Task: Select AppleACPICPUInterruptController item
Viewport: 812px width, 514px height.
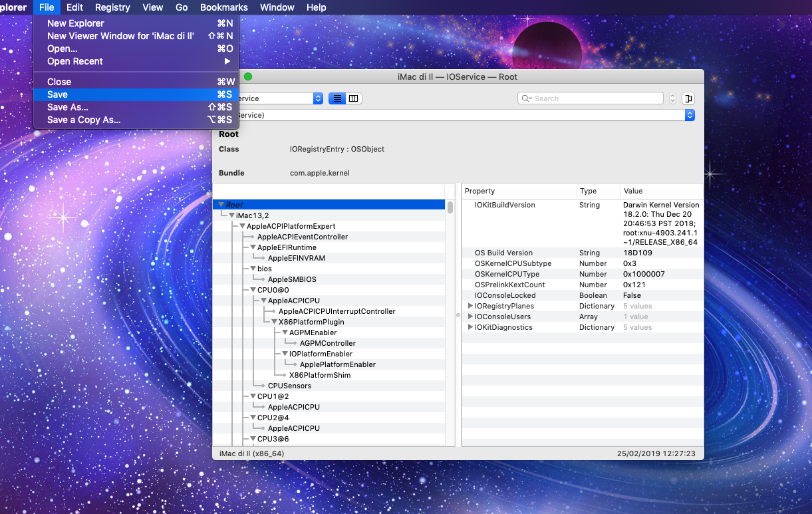Action: 337,311
